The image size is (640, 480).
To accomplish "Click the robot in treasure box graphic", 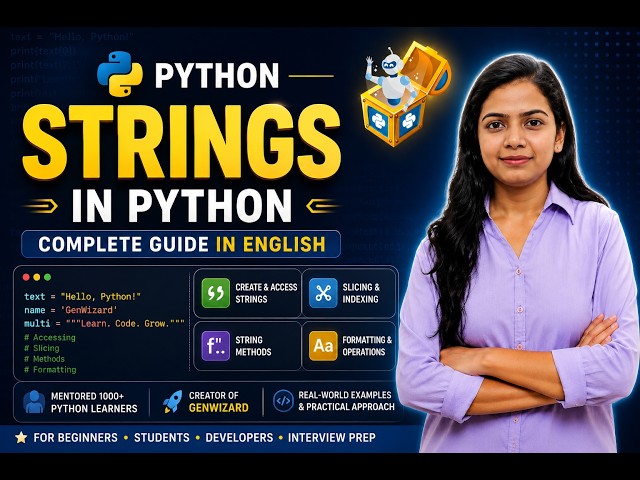I will [x=405, y=93].
